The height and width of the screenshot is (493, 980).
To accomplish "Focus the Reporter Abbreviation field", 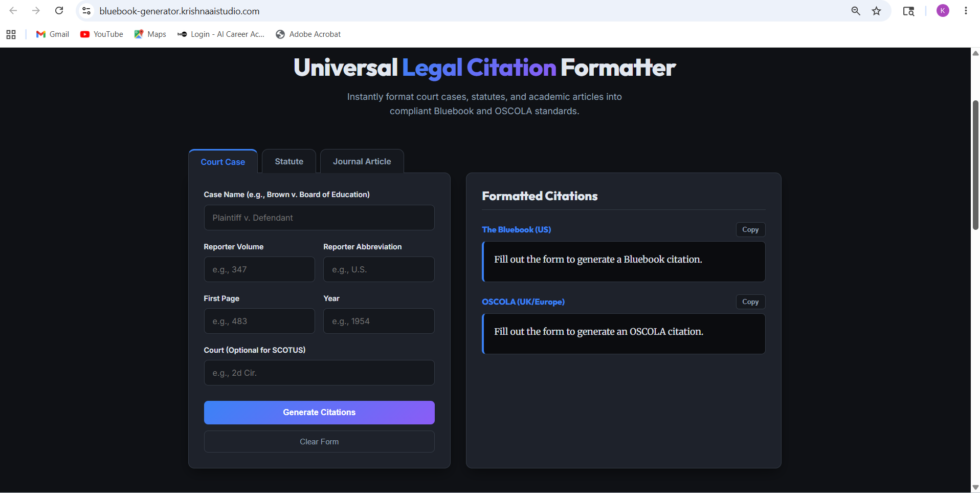I will tap(379, 269).
